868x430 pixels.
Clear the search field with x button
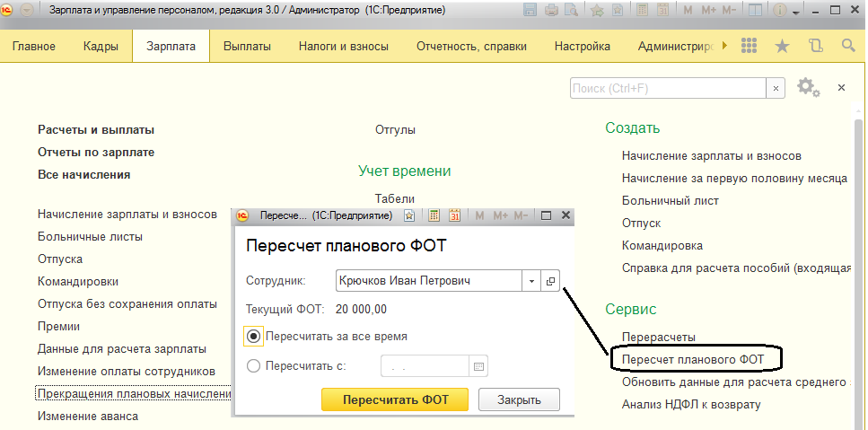776,88
